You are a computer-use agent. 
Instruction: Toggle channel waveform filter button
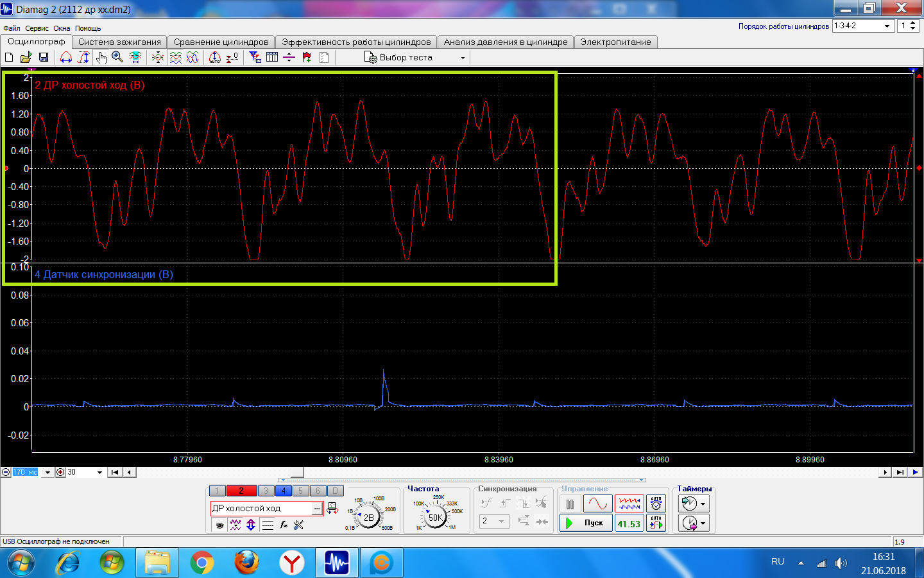pos(235,525)
